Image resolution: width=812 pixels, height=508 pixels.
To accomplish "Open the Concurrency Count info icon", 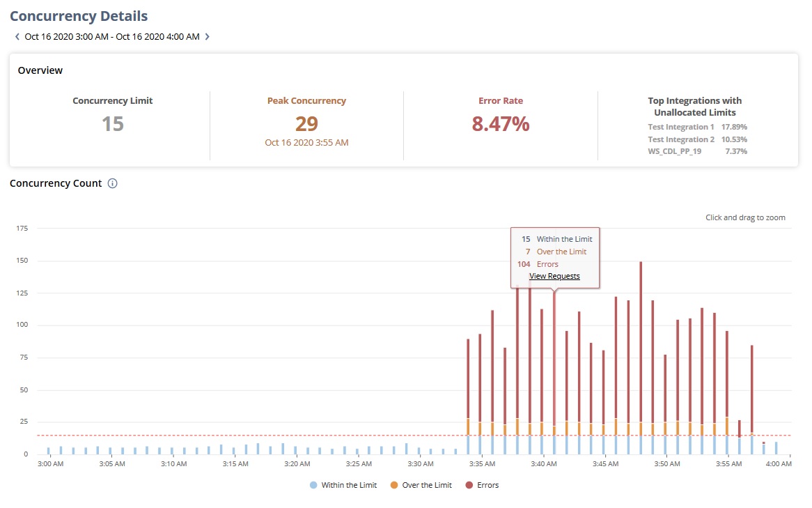I will [x=112, y=183].
